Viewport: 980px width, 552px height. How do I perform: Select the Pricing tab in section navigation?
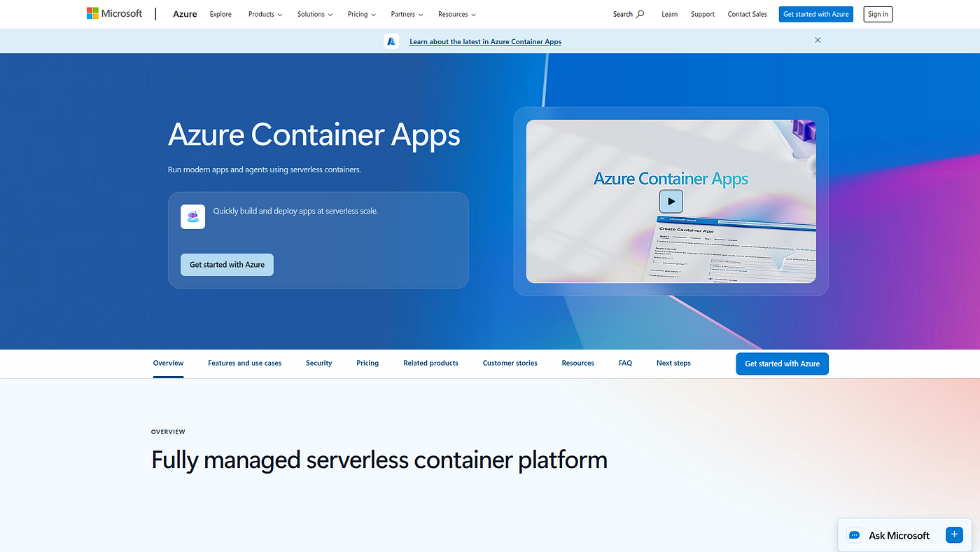click(x=367, y=364)
